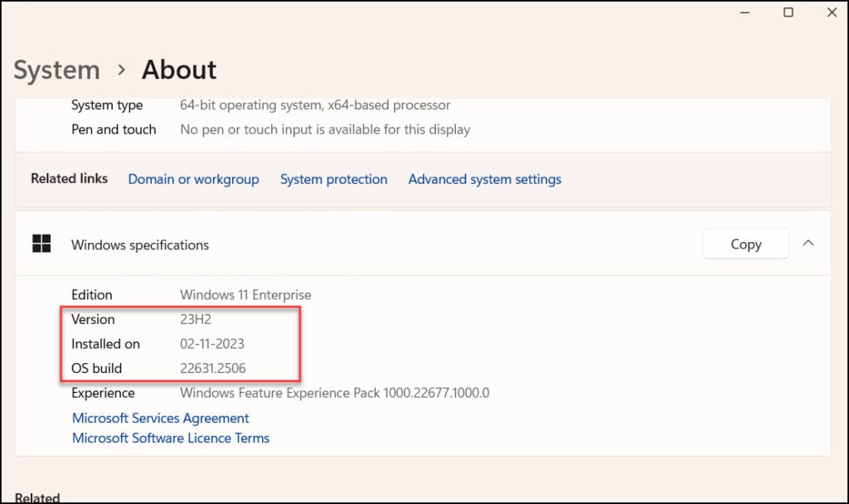The width and height of the screenshot is (849, 504).
Task: Copy the Windows specifications
Action: coord(745,245)
